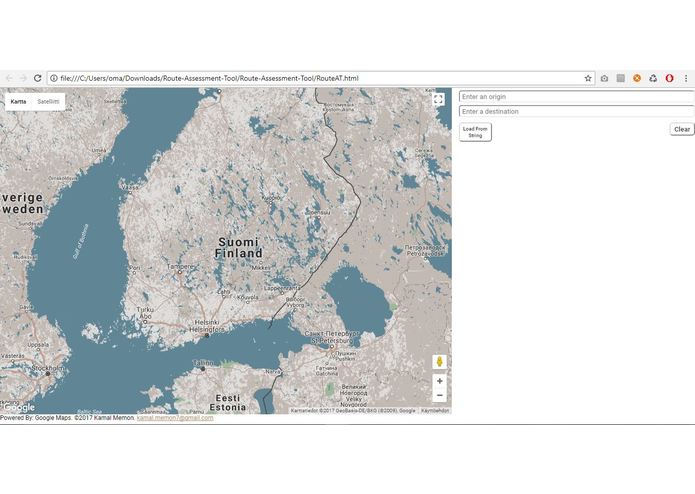The height and width of the screenshot is (494, 695).
Task: Click the browser address bar URL
Action: 209,78
